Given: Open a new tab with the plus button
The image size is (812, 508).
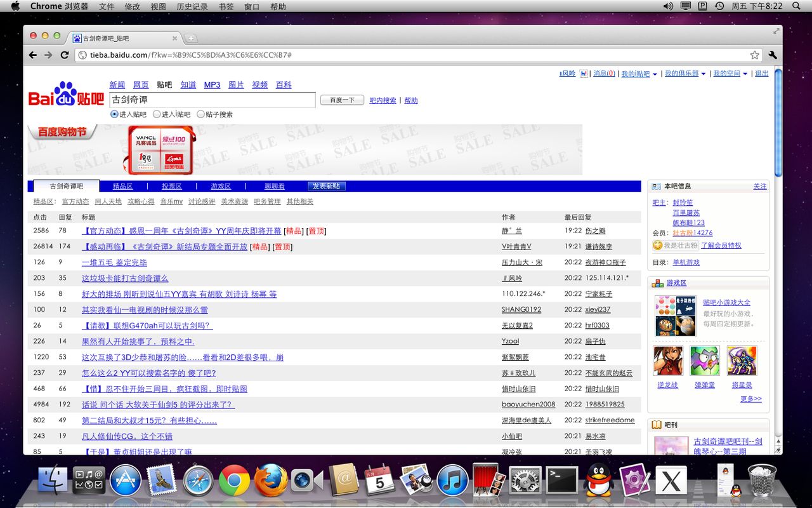Looking at the screenshot, I should pyautogui.click(x=190, y=38).
